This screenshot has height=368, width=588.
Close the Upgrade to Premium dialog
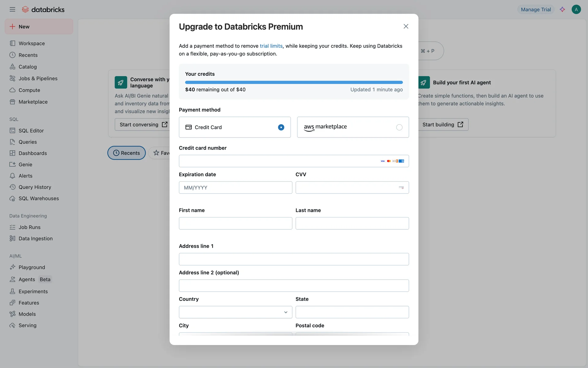click(x=406, y=26)
